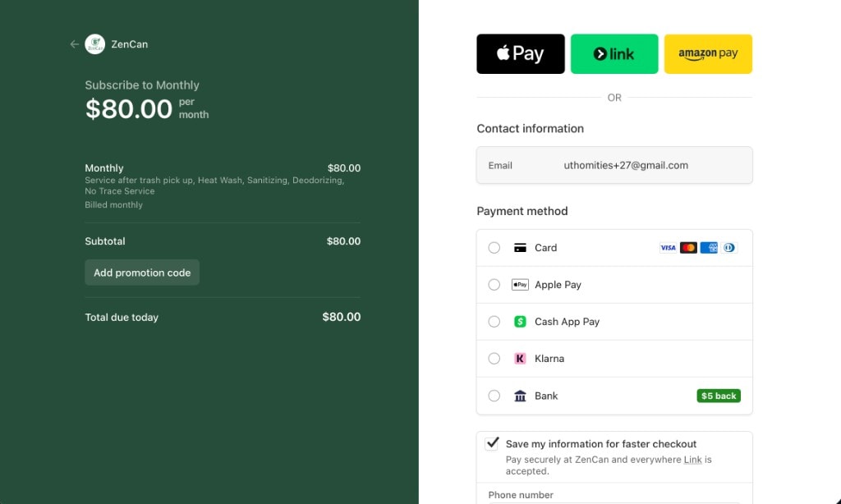The height and width of the screenshot is (504, 841).
Task: Click the Total due today label
Action: coord(122,318)
